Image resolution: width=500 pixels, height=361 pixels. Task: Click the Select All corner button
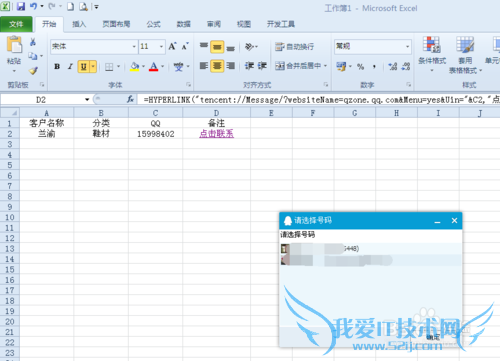click(x=10, y=113)
